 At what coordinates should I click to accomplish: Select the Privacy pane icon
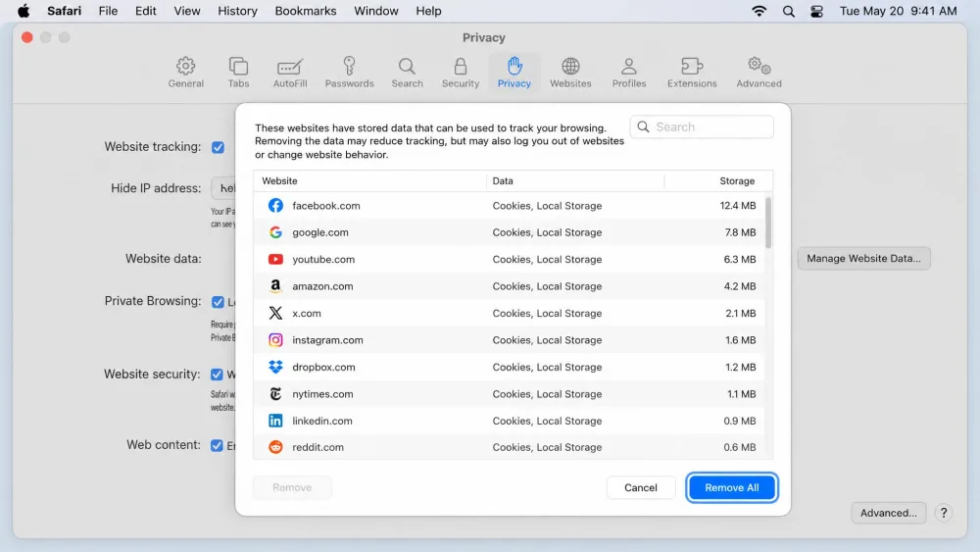(514, 73)
